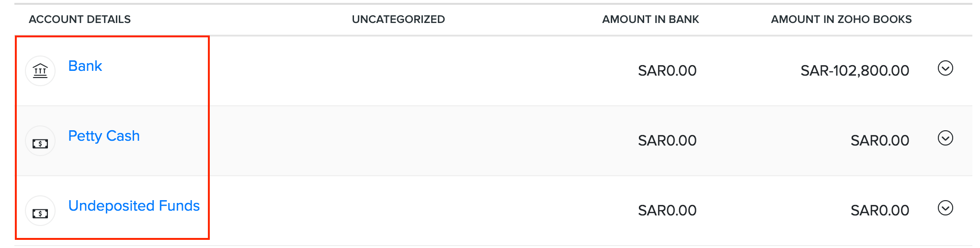Expand the Undeposited Funds row dropdown arrow
The height and width of the screenshot is (248, 980).
pyautogui.click(x=945, y=208)
